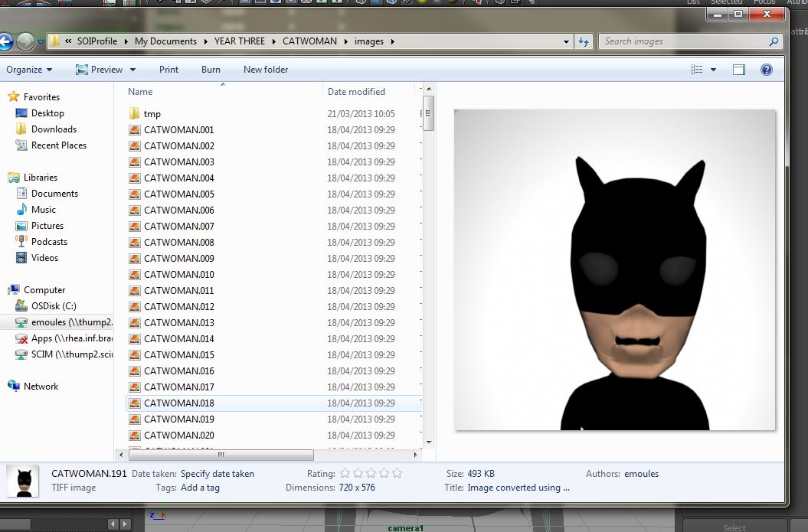The height and width of the screenshot is (532, 808).
Task: Click CATWOMAN breadcrumb in address bar
Action: [x=309, y=41]
